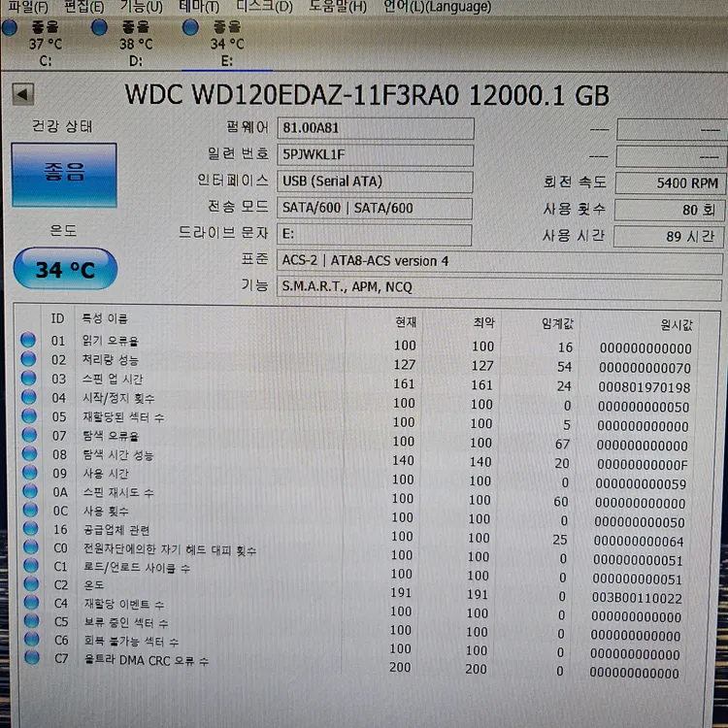Click raw value 003B00110022
Image resolution: width=728 pixels, height=728 pixels.
point(637,598)
